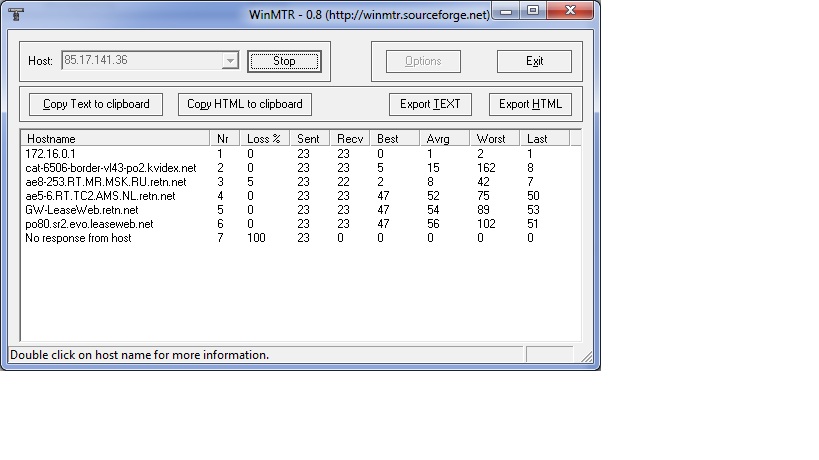The height and width of the screenshot is (460, 819).
Task: Copy HTML to clipboard
Action: (x=244, y=104)
